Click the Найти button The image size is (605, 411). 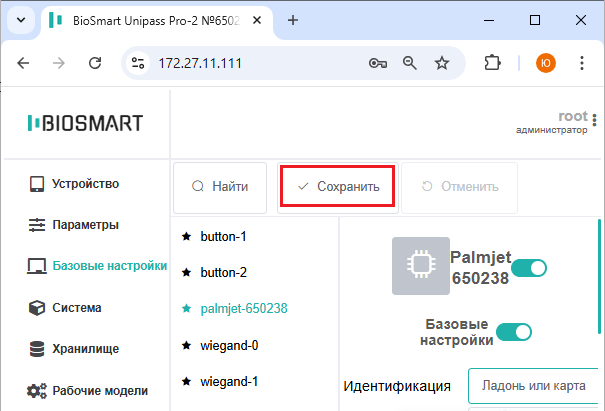click(x=220, y=188)
